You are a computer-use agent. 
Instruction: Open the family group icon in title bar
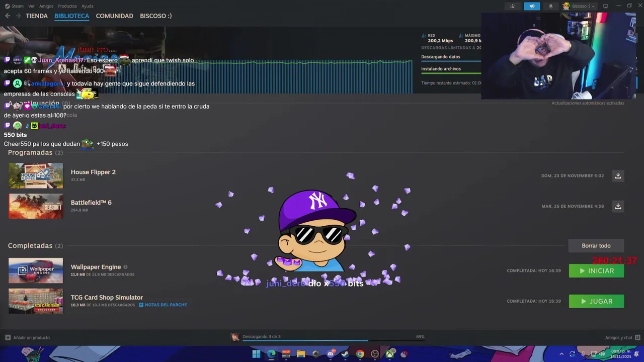[513, 6]
